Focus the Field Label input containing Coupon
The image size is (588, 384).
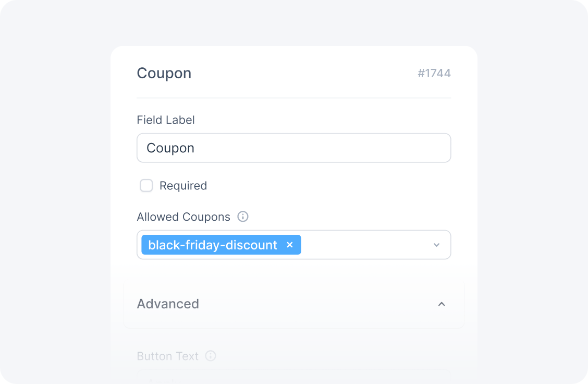293,148
